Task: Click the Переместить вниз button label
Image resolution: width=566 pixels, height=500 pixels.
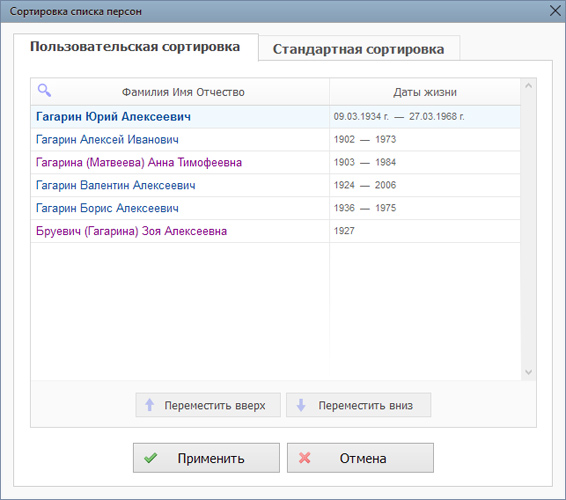Action: click(365, 405)
